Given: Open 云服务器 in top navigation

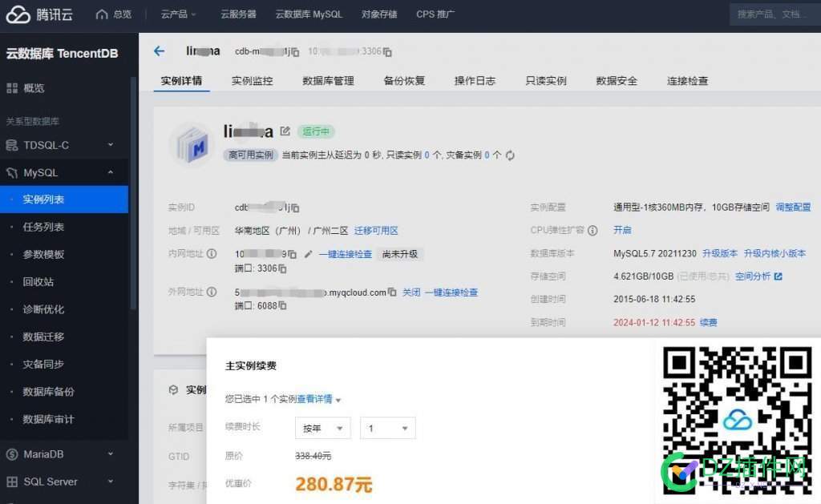Looking at the screenshot, I should coord(238,14).
